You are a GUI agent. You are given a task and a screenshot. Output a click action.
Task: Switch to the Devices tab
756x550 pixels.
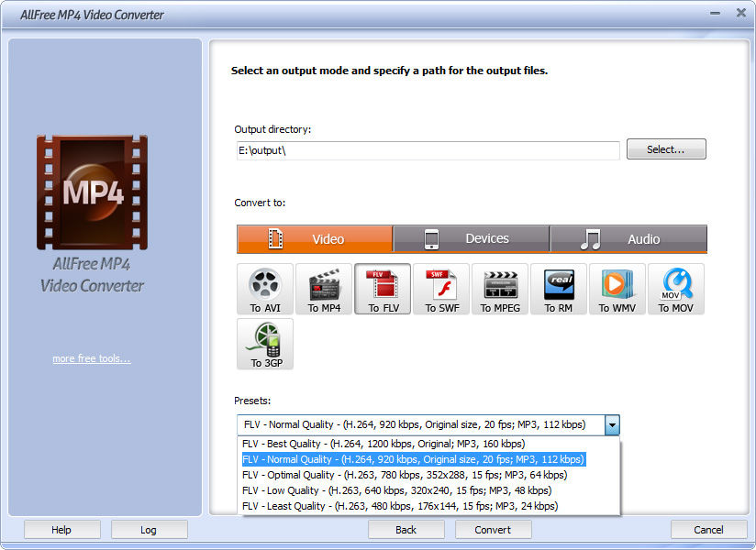click(x=471, y=239)
